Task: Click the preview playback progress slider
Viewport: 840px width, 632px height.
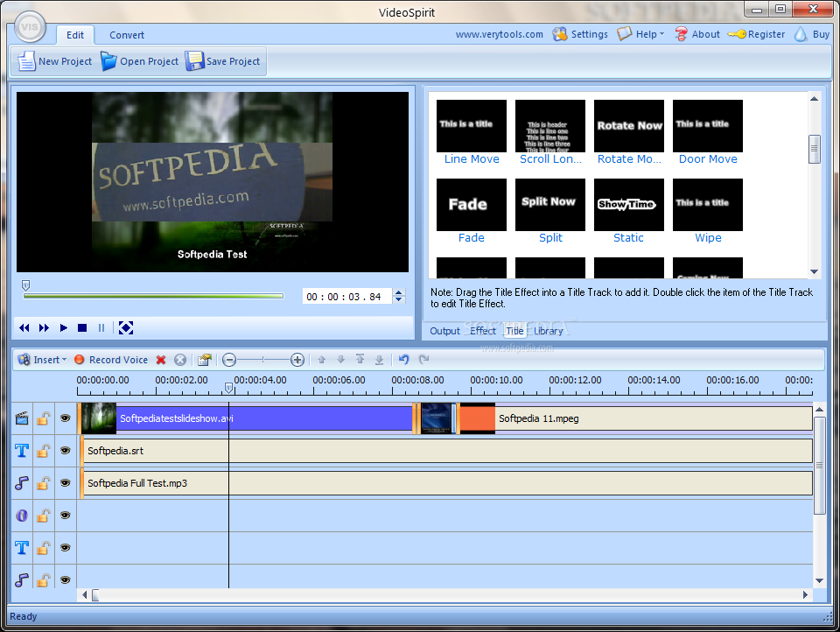Action: 153,295
